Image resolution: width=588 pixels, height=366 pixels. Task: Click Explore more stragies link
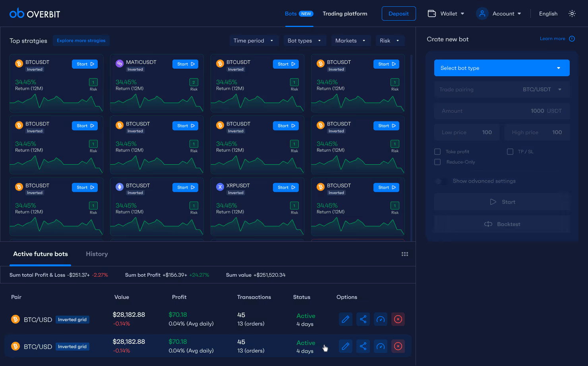point(81,40)
